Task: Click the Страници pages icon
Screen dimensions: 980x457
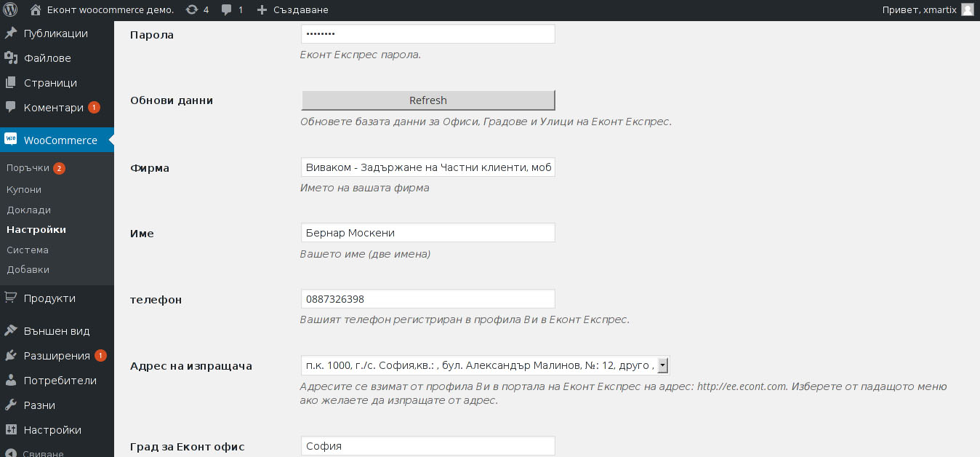Action: coord(11,83)
